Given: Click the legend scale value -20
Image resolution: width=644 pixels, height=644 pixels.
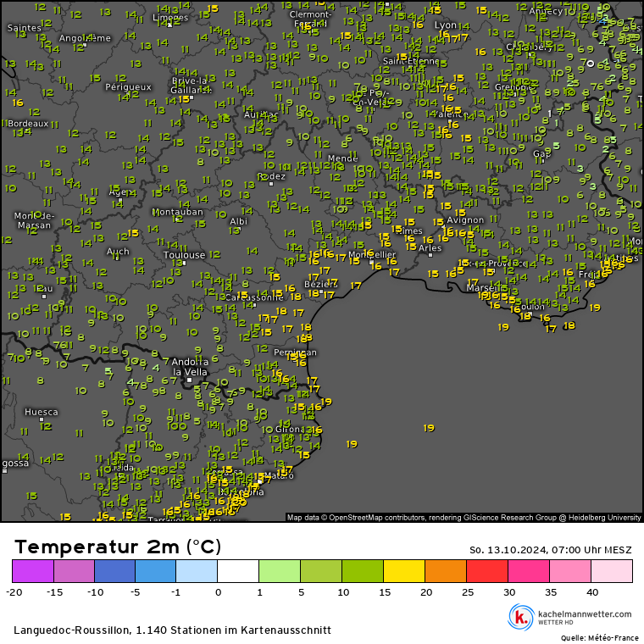Looking at the screenshot, I should click(x=14, y=592).
